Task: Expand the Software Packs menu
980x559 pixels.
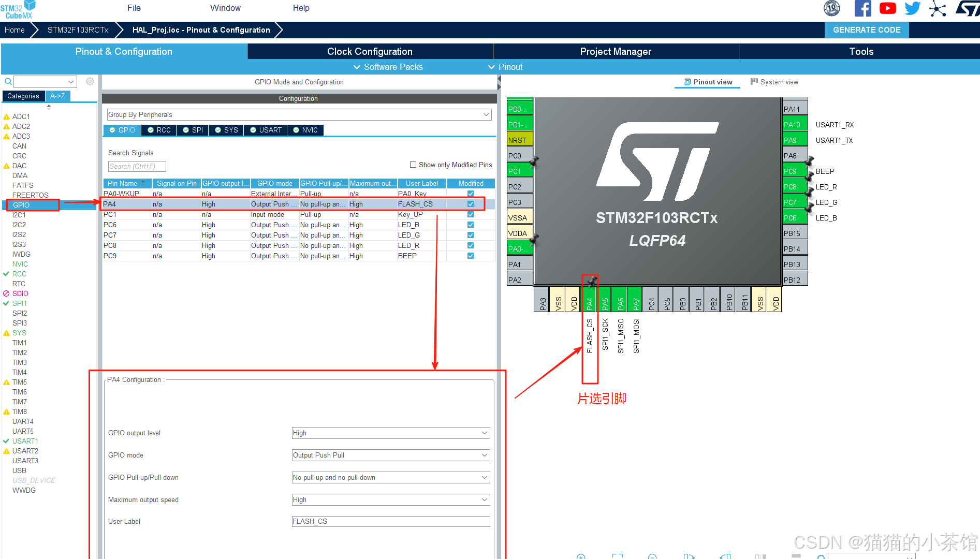Action: 388,67
